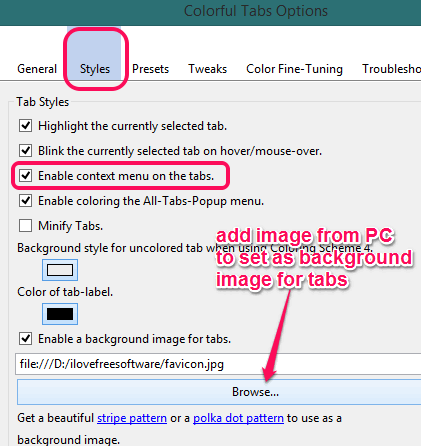Uncheck Enable a background image for tabs
The image size is (421, 446).
[25, 339]
